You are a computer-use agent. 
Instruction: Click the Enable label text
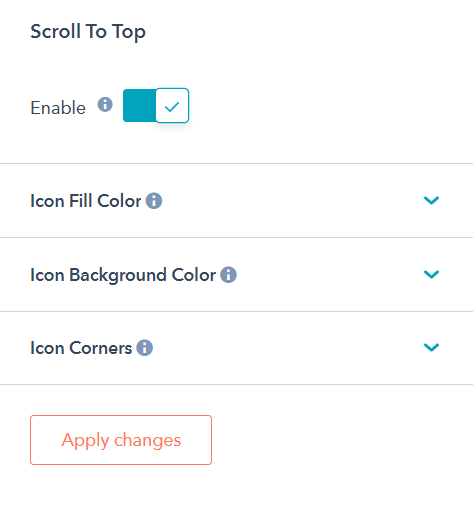click(x=58, y=108)
